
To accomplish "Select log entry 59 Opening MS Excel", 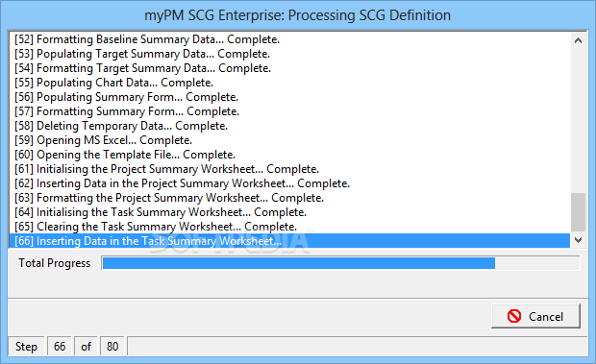I will pos(289,140).
